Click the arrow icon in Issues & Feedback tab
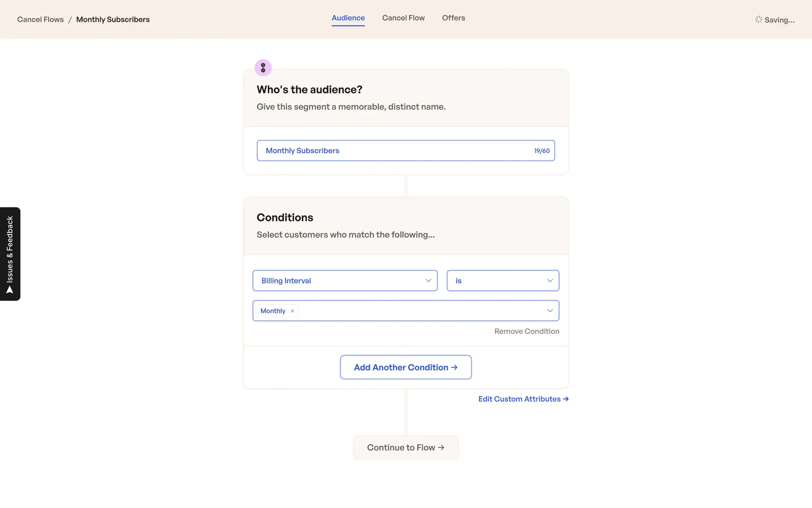Screen dimensions: 812x508 (x=10, y=290)
